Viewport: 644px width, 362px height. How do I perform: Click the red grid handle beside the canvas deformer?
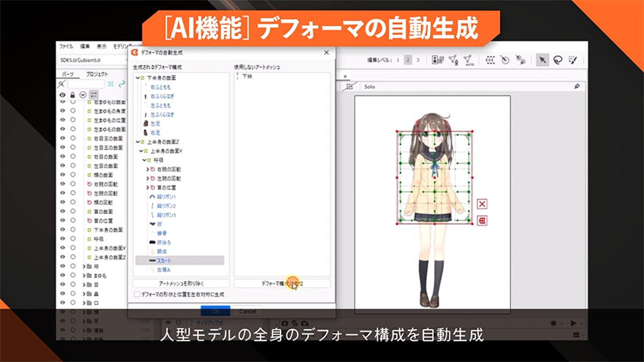coord(482,220)
